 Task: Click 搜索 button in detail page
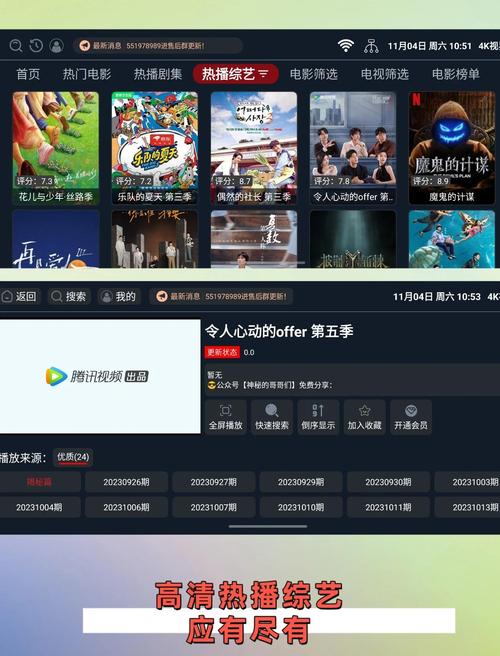point(69,297)
